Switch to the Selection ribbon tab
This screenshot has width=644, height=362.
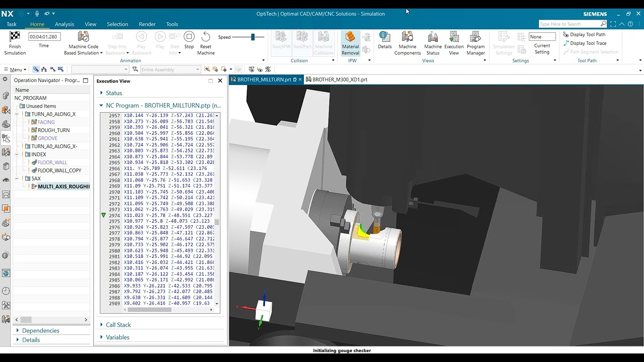(x=117, y=24)
